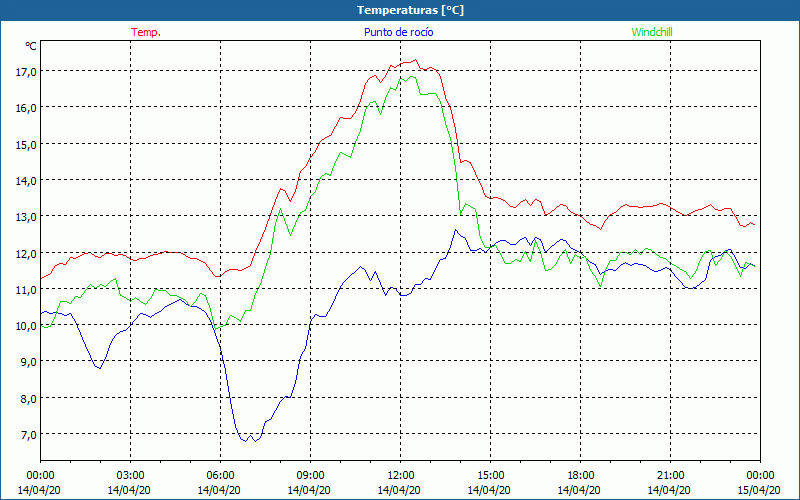This screenshot has height=500, width=800.
Task: Click the 8,0 y-axis value
Action: tap(29, 399)
